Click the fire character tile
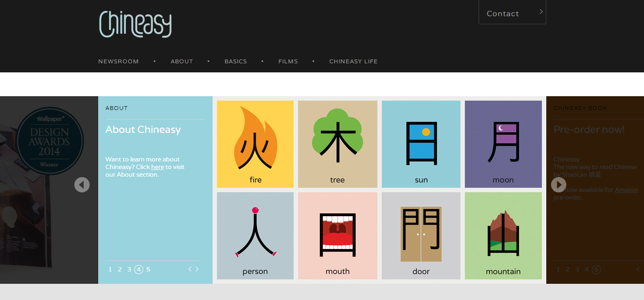This screenshot has width=644, height=300. [255, 144]
